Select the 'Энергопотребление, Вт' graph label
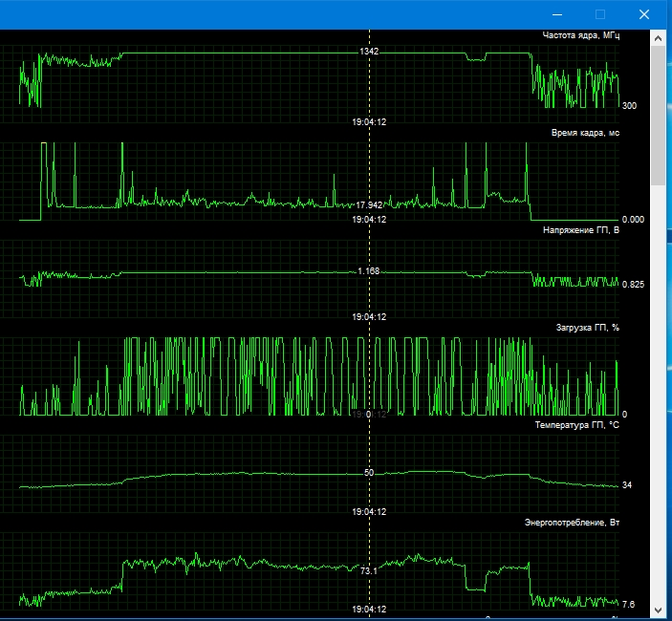Image resolution: width=672 pixels, height=621 pixels. tap(572, 523)
